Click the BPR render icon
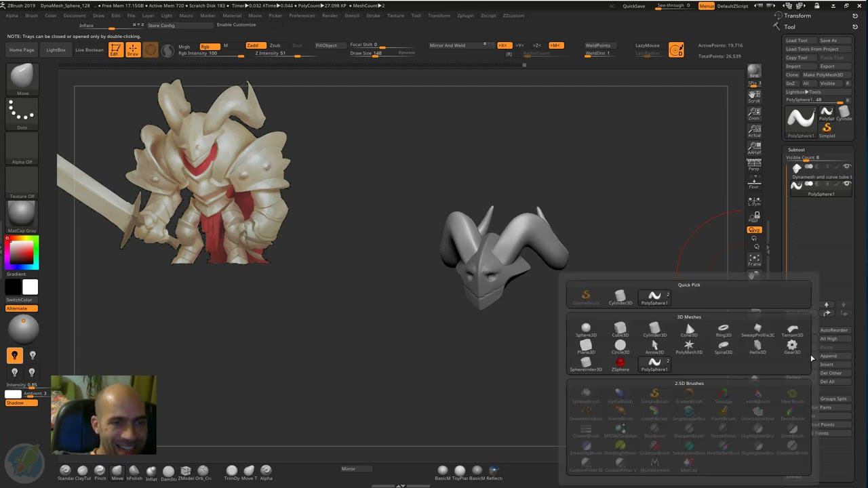868x488 pixels. point(754,72)
